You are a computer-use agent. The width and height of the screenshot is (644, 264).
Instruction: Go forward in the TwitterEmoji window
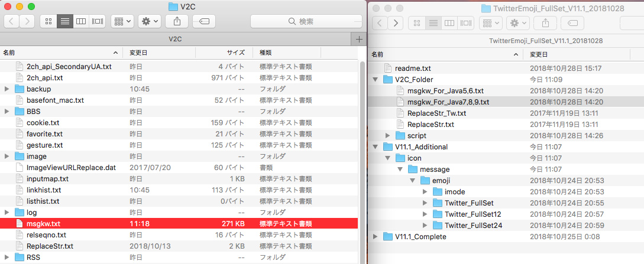click(396, 23)
